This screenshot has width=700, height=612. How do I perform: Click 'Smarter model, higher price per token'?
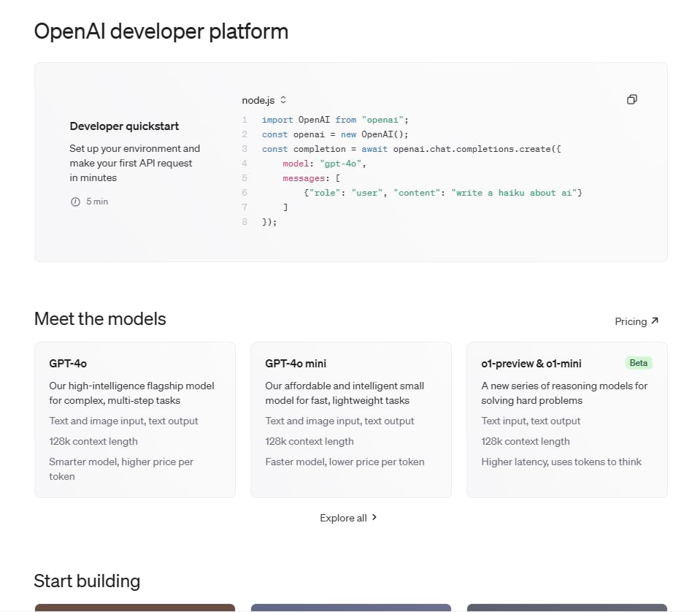[x=121, y=469]
